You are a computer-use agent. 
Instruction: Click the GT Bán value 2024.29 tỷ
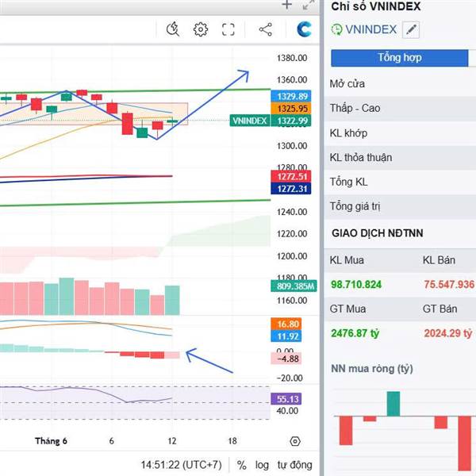click(448, 333)
